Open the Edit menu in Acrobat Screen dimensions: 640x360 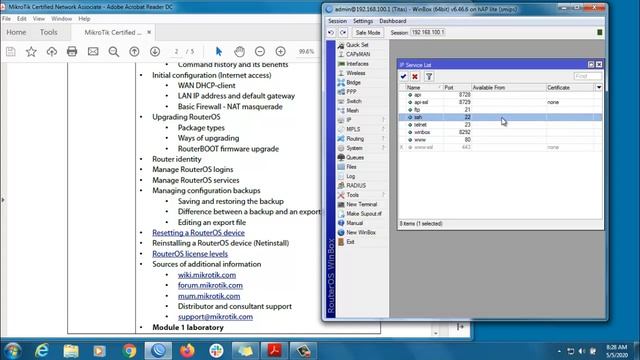tap(22, 19)
